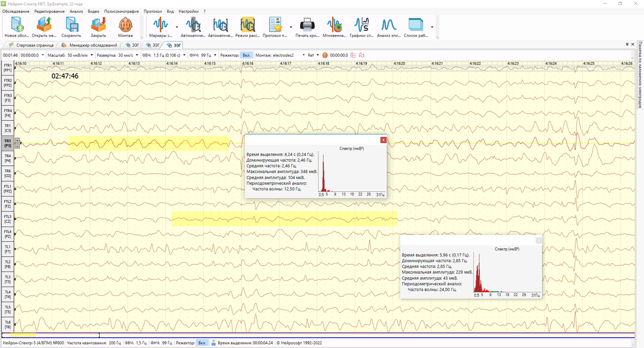Open the ? help menu
Screen dimensions: 644x348
click(x=204, y=11)
